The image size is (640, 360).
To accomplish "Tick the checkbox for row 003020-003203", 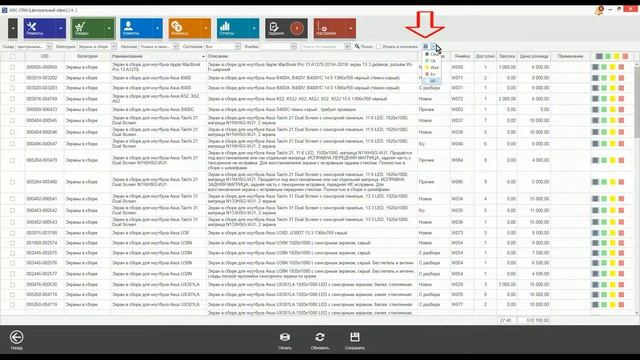I will coord(13,88).
